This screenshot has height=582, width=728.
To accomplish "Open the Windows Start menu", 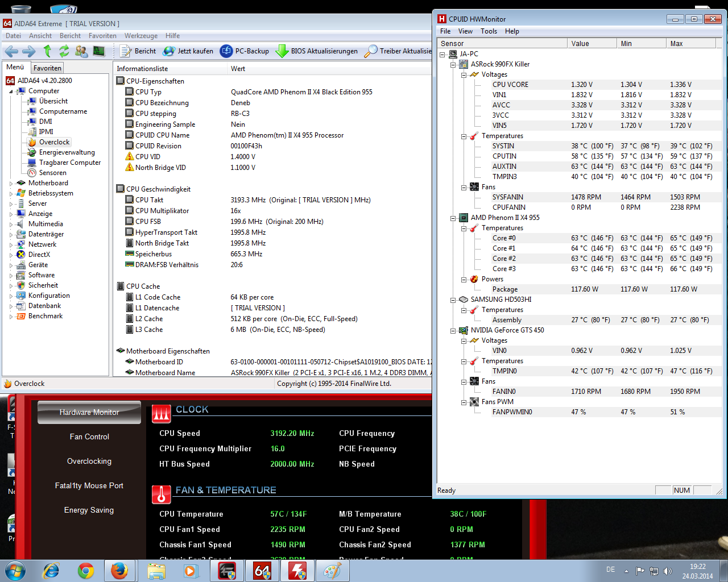I will 15,571.
